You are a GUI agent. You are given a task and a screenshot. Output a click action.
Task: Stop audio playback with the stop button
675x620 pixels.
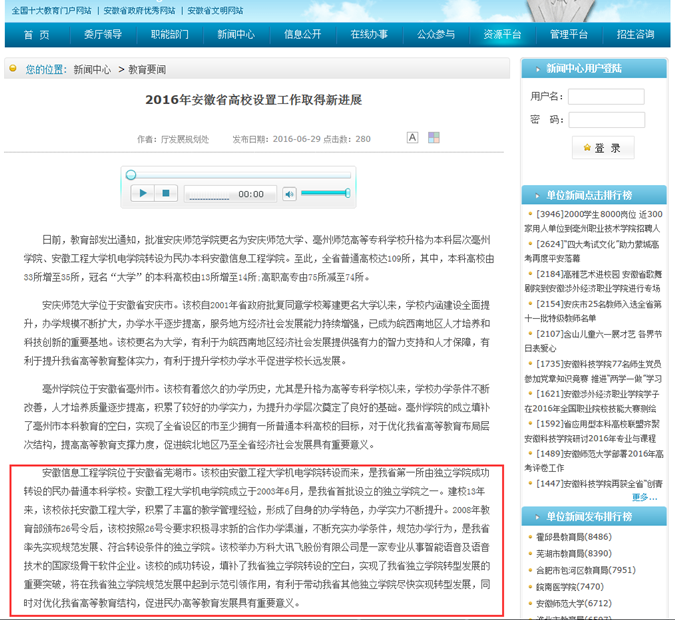[x=166, y=193]
